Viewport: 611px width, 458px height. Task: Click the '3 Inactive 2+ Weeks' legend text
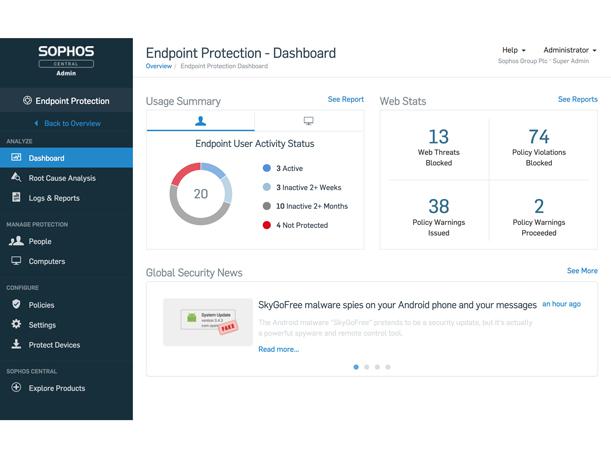pyautogui.click(x=309, y=187)
